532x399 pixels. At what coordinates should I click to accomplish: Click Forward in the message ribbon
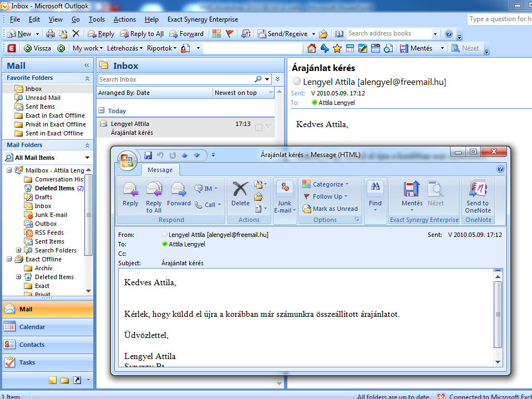(179, 194)
